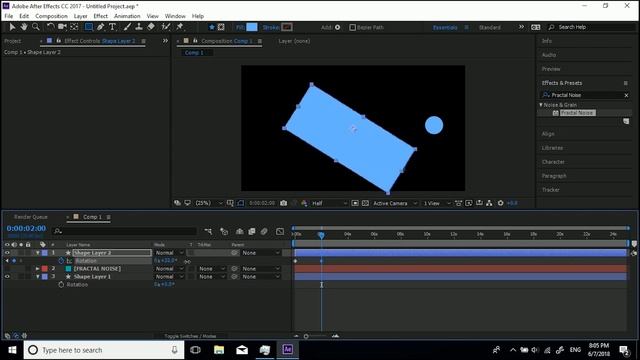Select the Pen tool
Image resolution: width=640 pixels, height=360 pixels.
pos(100,27)
